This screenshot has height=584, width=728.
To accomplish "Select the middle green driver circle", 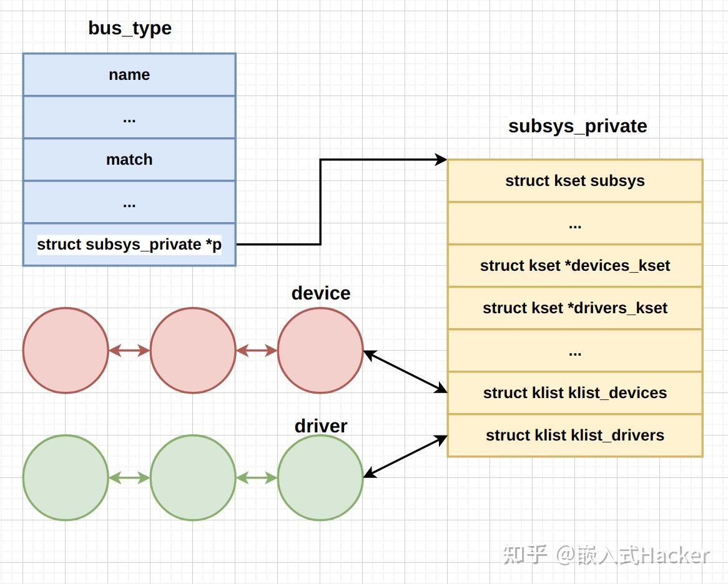I will (193, 478).
